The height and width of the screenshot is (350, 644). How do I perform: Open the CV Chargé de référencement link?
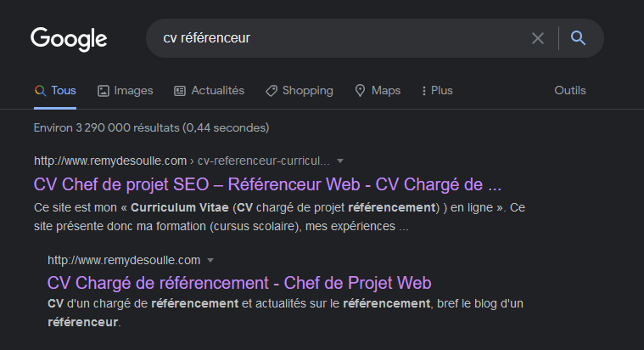click(x=239, y=283)
